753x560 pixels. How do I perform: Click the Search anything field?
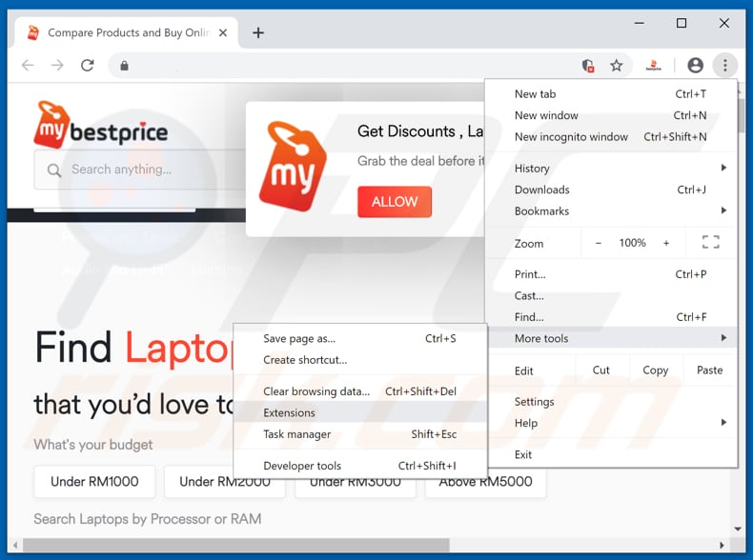tap(139, 170)
